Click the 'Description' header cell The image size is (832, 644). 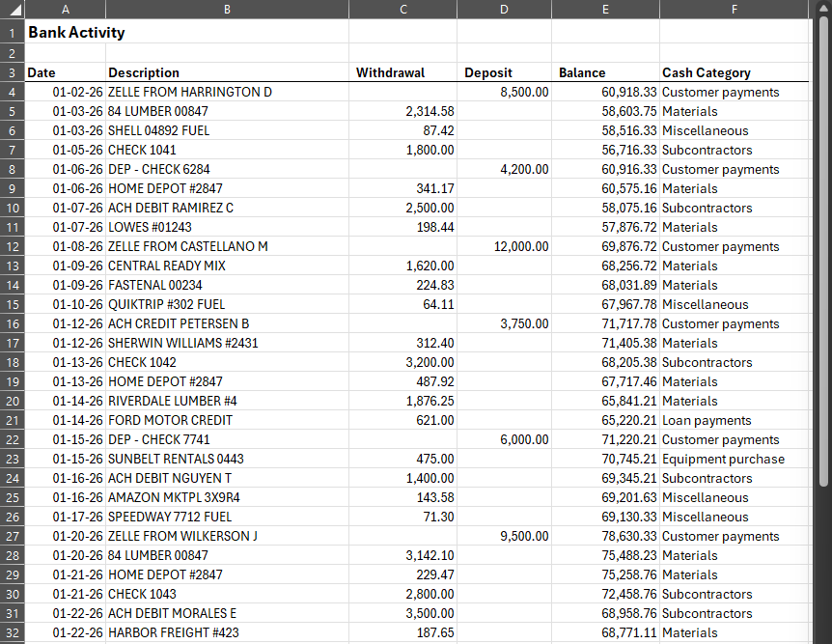(227, 72)
